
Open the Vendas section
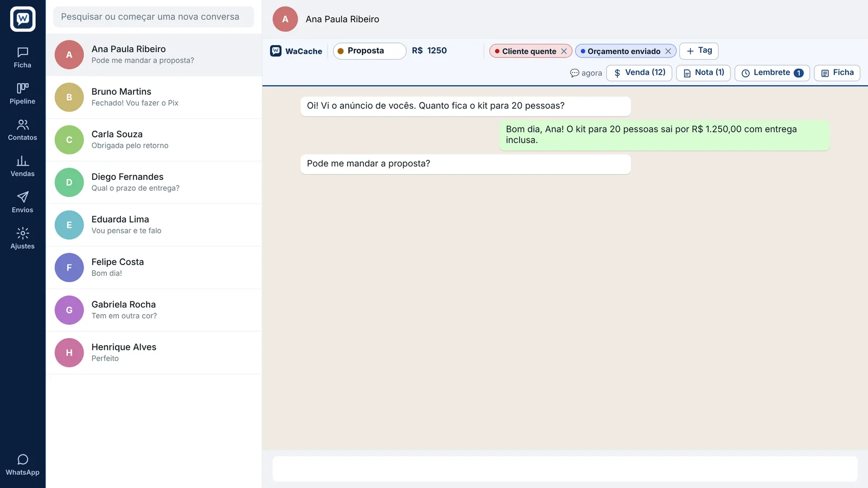(23, 166)
